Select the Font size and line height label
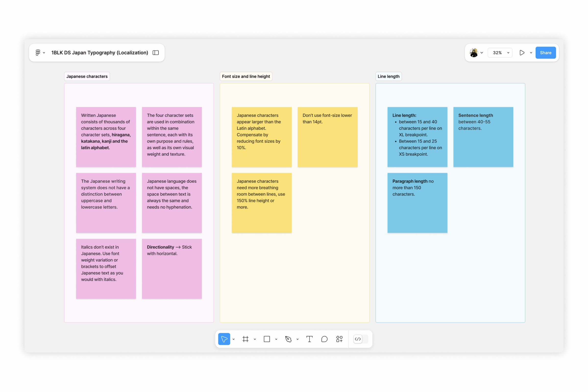Screen dimensions: 588x392 [246, 76]
